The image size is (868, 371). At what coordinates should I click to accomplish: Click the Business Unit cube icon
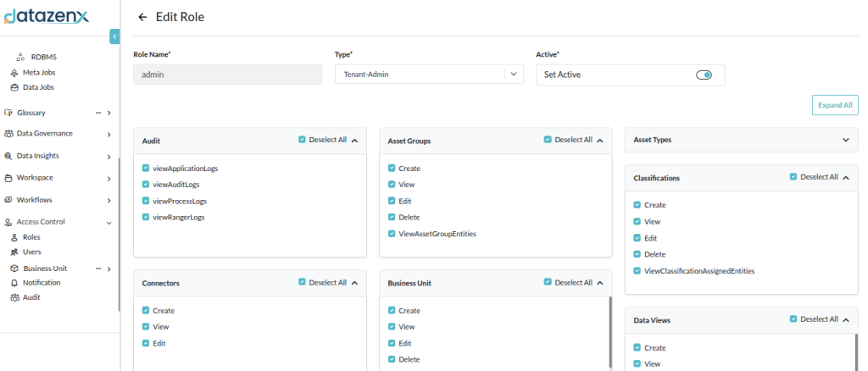coord(14,268)
